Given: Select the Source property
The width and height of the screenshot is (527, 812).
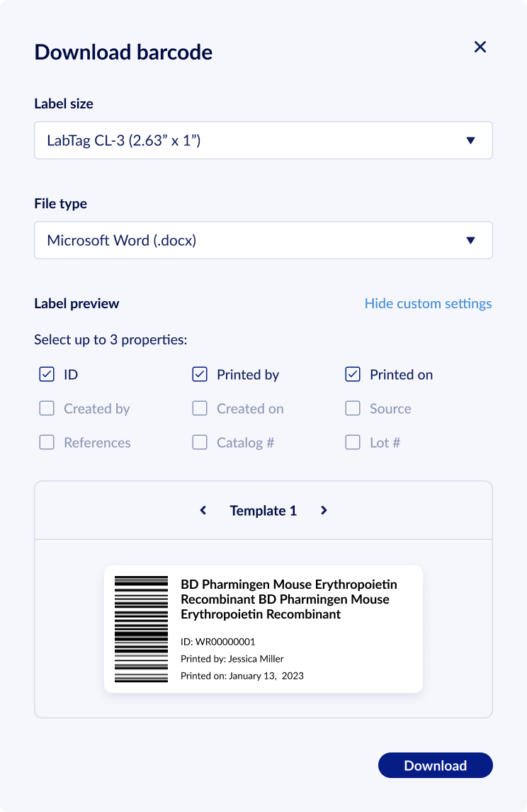Looking at the screenshot, I should pyautogui.click(x=353, y=408).
